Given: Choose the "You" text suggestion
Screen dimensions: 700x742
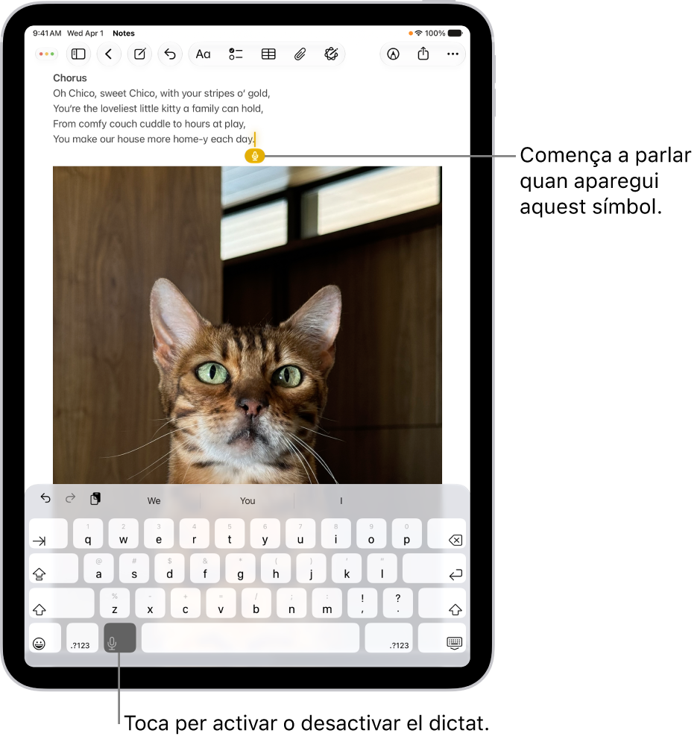Looking at the screenshot, I should coord(247,500).
